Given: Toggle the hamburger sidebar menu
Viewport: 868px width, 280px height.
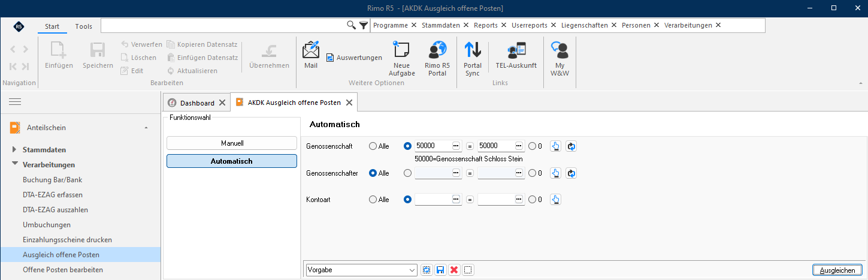Looking at the screenshot, I should [15, 102].
